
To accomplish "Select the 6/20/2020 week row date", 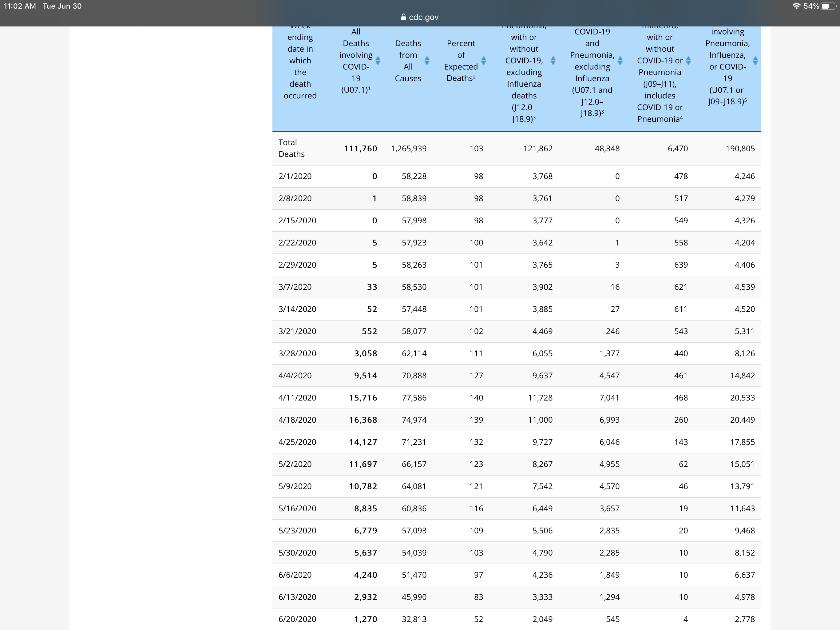I will 297,619.
